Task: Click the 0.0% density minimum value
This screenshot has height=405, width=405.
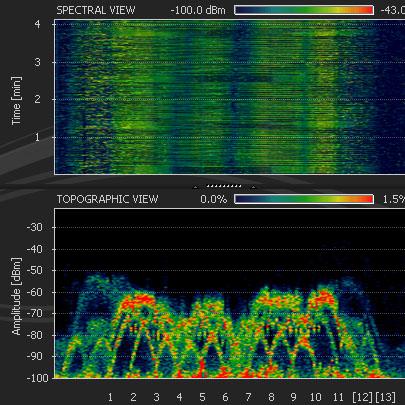Action: click(x=214, y=199)
